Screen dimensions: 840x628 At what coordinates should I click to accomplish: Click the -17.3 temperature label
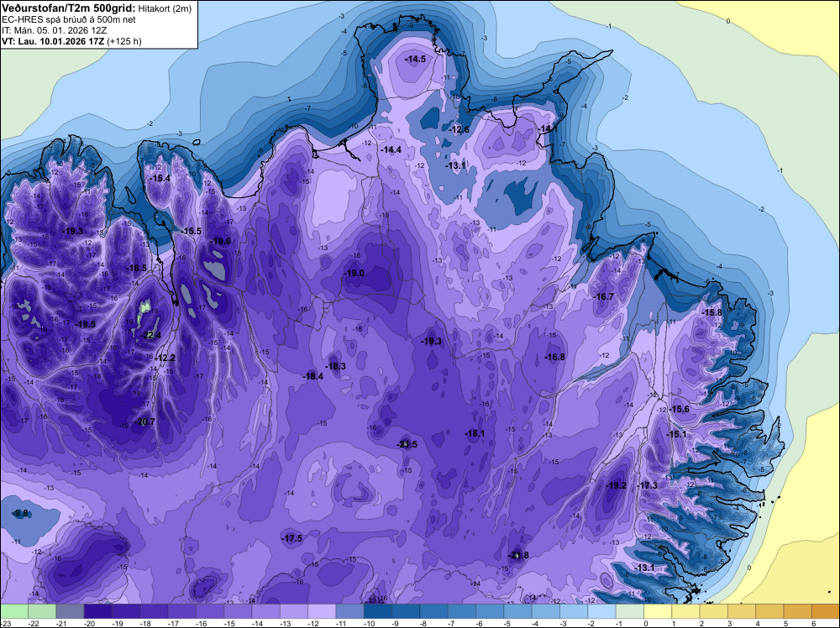[647, 485]
